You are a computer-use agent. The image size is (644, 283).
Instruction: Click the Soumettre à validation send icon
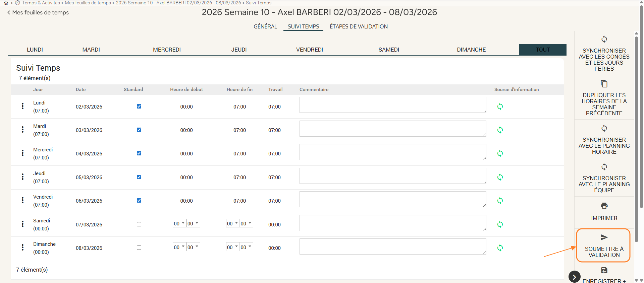click(x=604, y=237)
